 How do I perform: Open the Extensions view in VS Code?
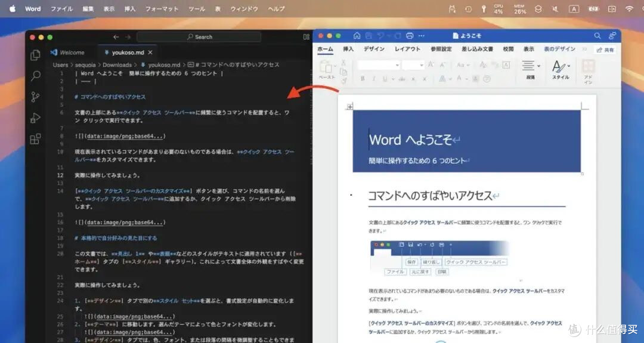point(36,139)
